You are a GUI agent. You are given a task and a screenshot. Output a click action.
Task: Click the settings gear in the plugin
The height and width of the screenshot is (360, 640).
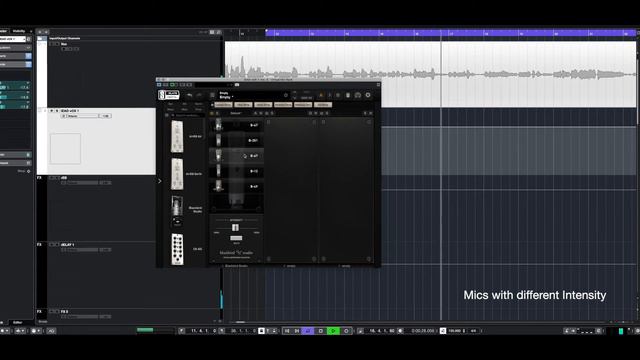tap(368, 95)
